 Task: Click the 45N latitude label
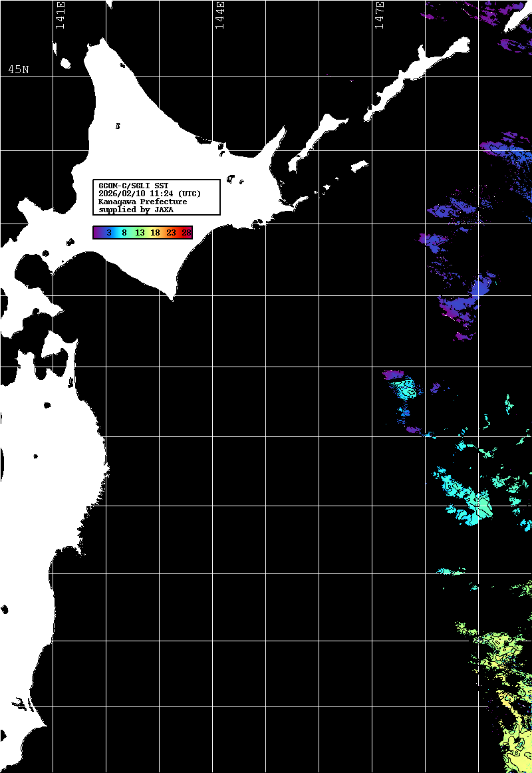point(18,70)
